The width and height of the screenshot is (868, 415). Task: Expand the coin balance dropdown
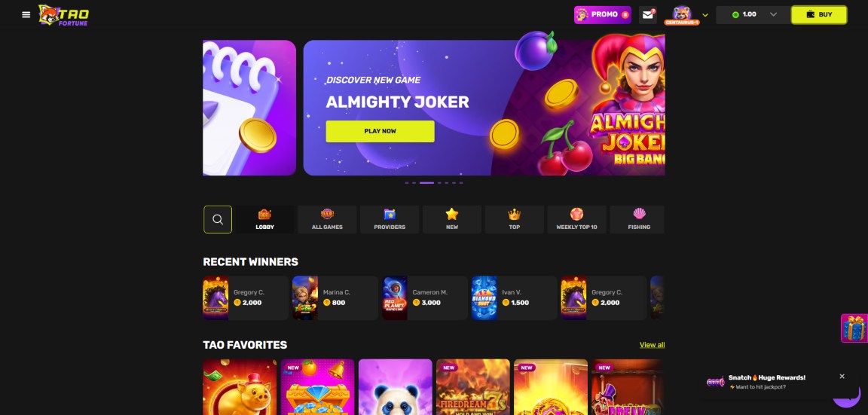[773, 15]
